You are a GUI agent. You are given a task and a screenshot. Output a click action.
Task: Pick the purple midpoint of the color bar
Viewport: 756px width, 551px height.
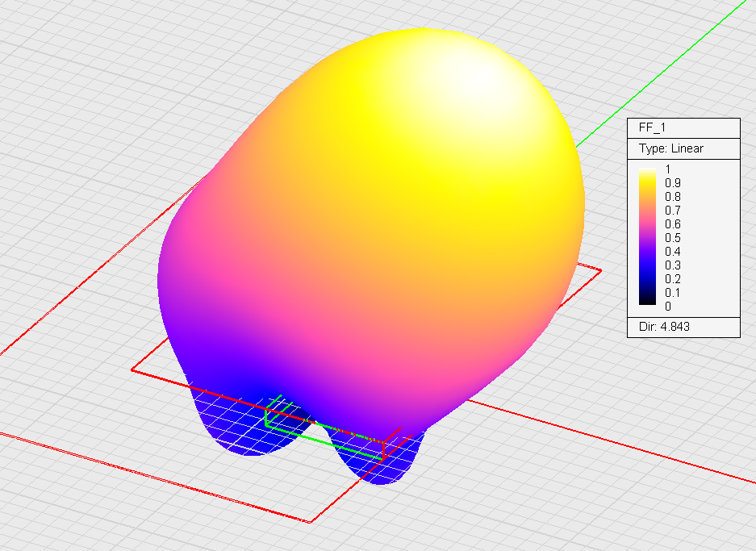647,238
